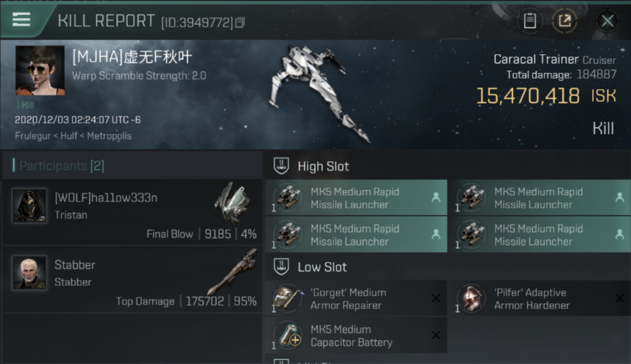
Task: Copy the kill report ID
Action: [240, 22]
